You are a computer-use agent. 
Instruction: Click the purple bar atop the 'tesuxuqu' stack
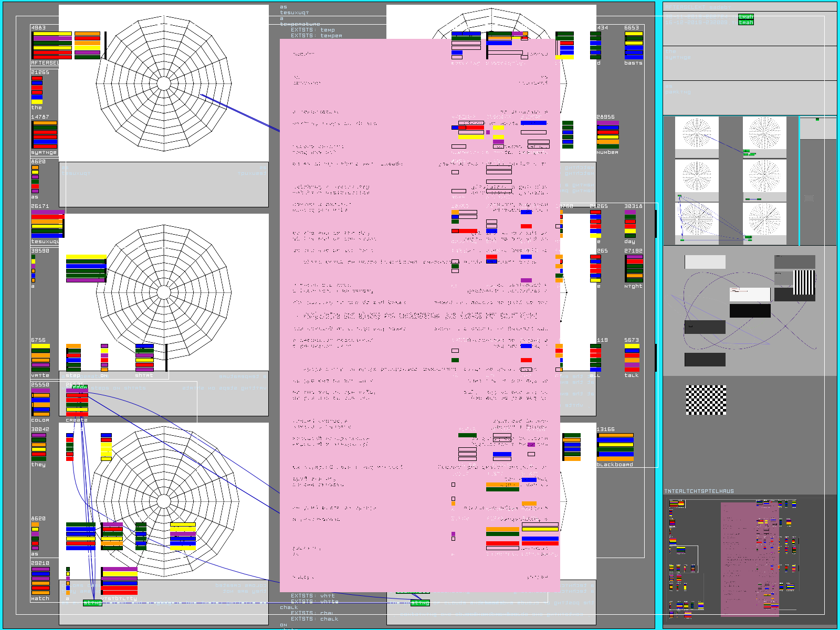click(47, 212)
